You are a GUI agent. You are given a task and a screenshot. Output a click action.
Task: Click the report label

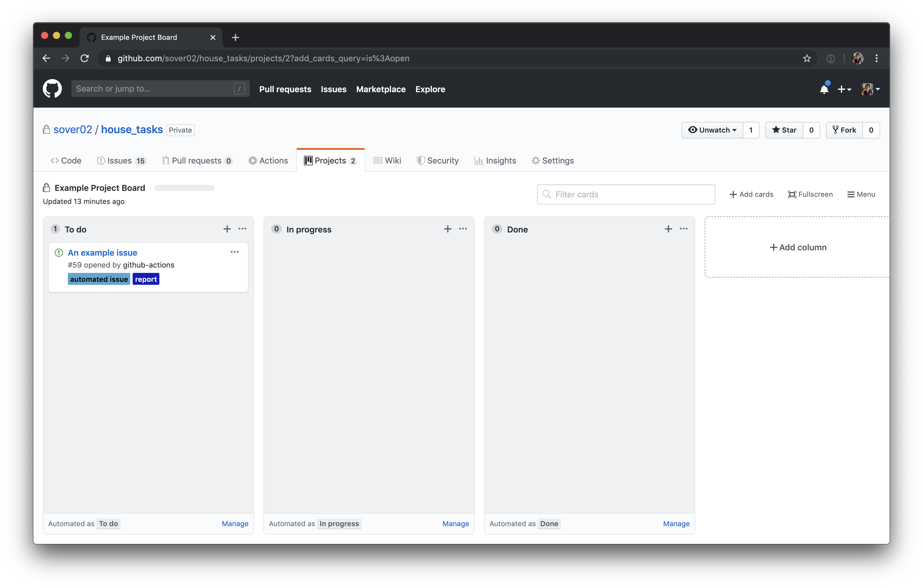click(146, 279)
